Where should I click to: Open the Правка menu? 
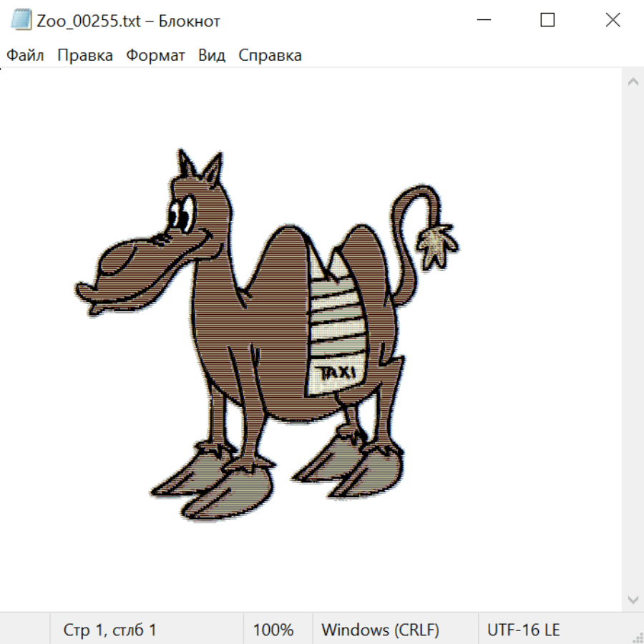pos(85,56)
